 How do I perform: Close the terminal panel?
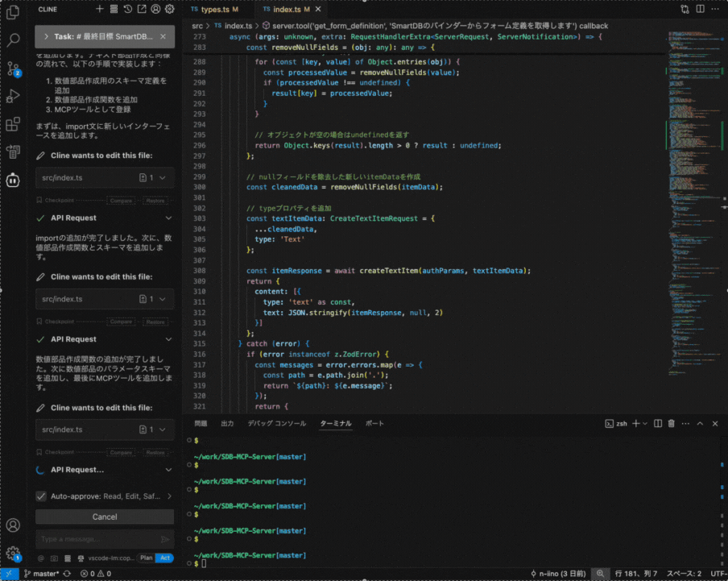(x=715, y=424)
